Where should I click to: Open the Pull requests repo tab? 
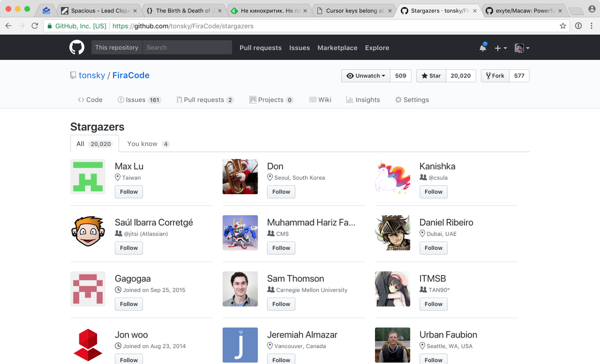[205, 100]
